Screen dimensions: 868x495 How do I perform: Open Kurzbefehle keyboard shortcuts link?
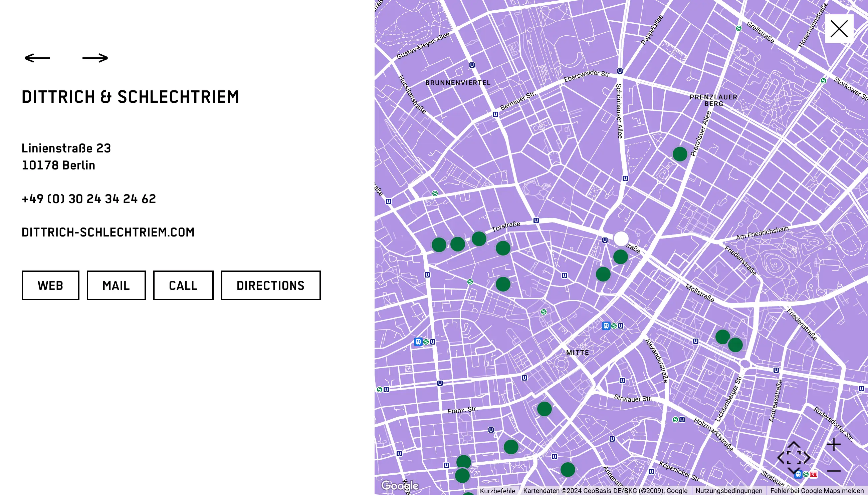point(497,491)
